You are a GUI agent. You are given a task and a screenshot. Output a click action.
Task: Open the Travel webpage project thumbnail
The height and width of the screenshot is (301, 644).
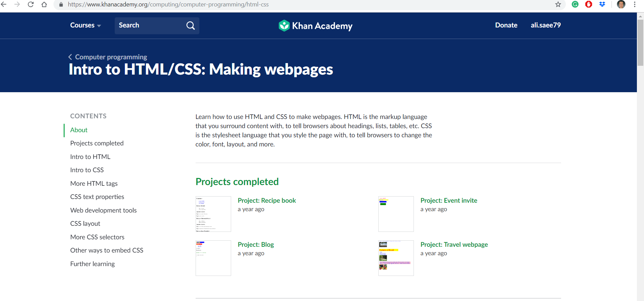[396, 258]
